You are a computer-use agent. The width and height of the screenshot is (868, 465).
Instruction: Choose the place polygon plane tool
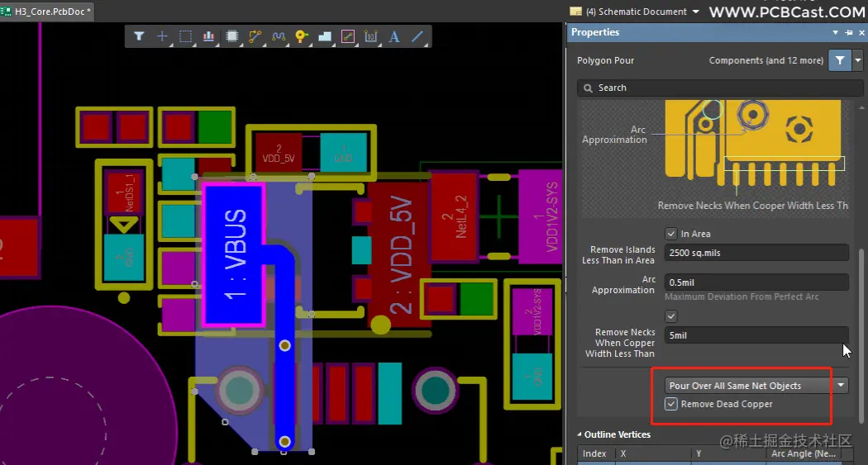click(325, 36)
